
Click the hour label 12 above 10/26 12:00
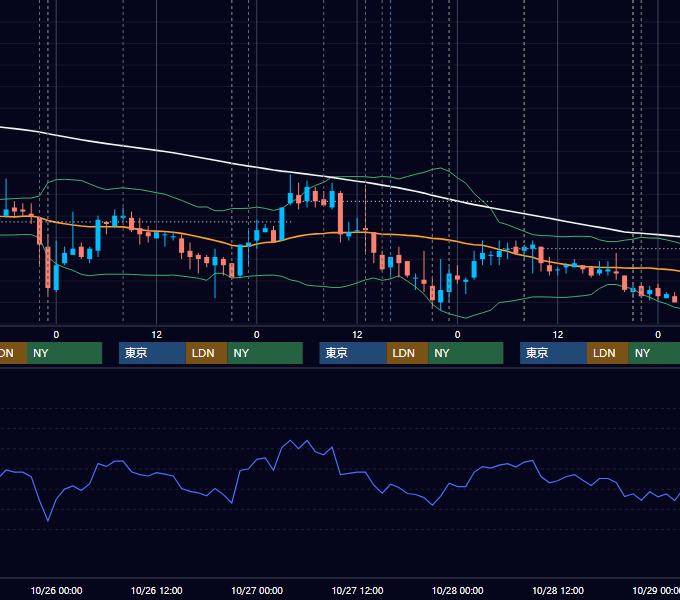[x=157, y=335]
